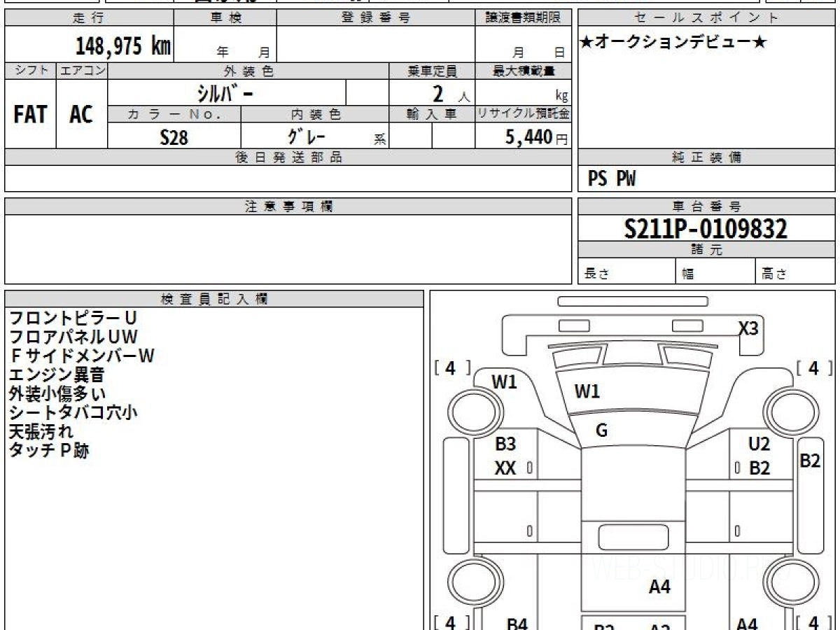Select the 登録番号 header

click(376, 18)
